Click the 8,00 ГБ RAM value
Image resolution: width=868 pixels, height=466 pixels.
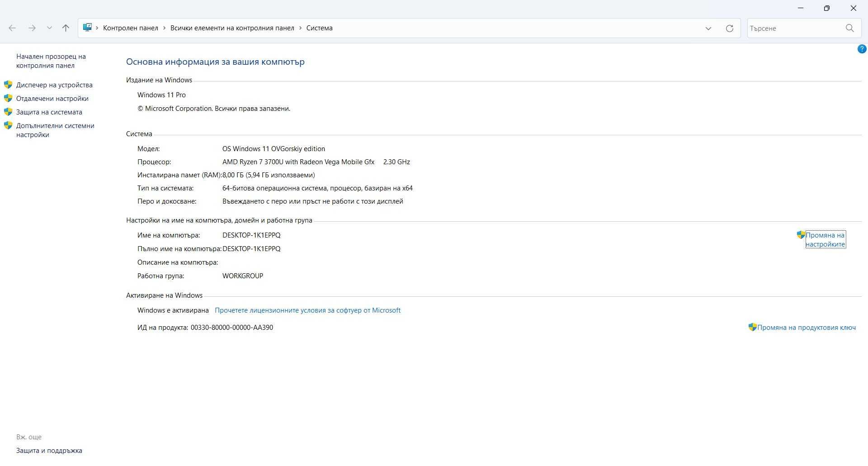click(269, 175)
